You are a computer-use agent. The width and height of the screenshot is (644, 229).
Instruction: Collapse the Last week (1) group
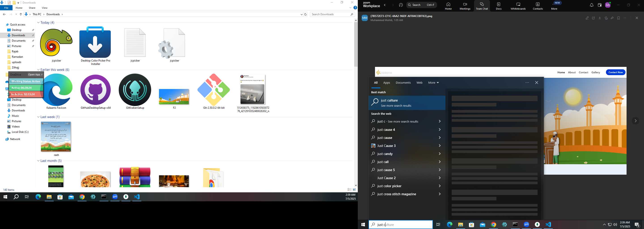38,117
